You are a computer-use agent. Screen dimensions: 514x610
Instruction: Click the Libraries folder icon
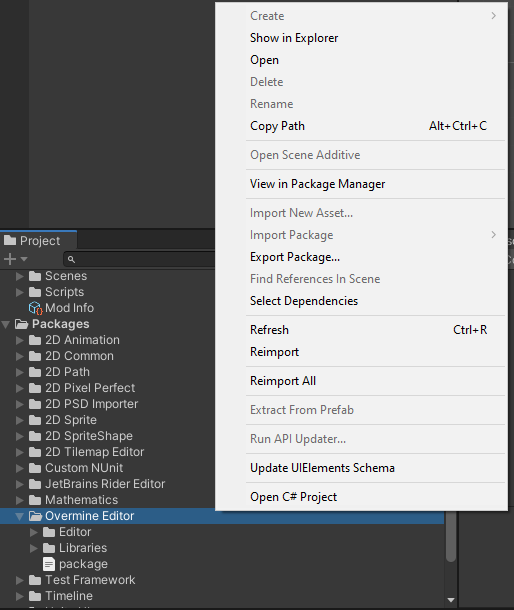pos(49,548)
